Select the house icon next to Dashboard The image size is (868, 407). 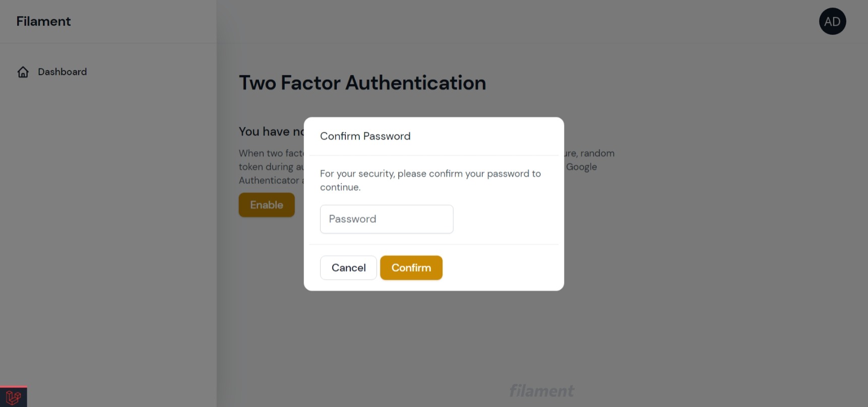pos(23,72)
